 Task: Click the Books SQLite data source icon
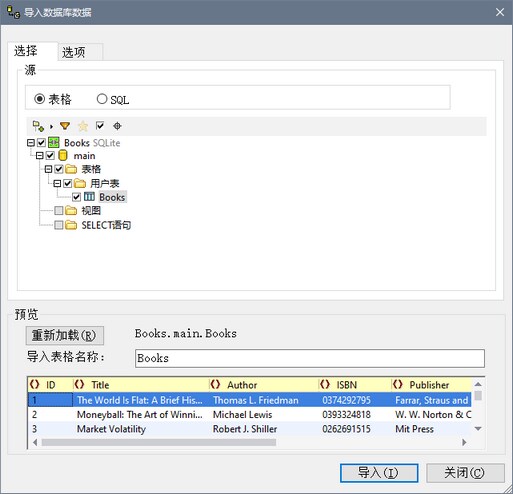click(x=54, y=142)
